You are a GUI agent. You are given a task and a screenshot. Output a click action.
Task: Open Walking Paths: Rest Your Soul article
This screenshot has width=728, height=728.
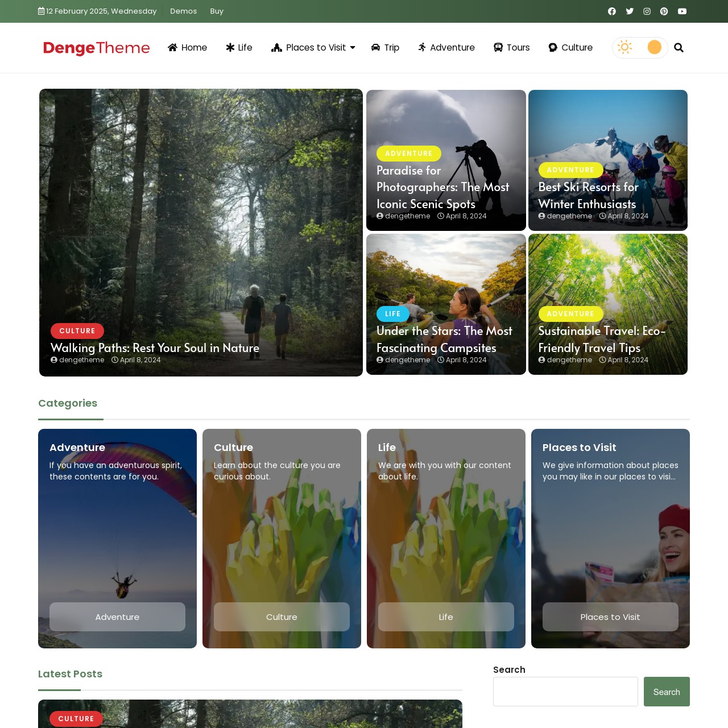click(x=155, y=348)
